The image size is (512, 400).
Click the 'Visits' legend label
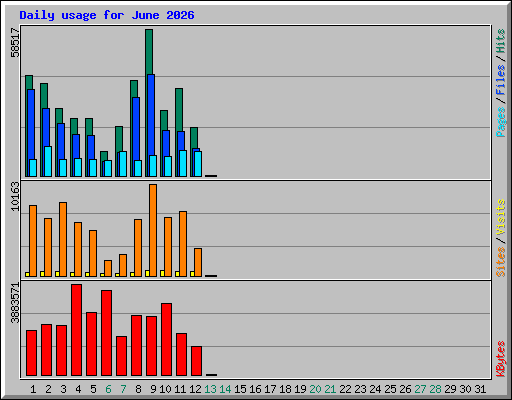tap(500, 218)
